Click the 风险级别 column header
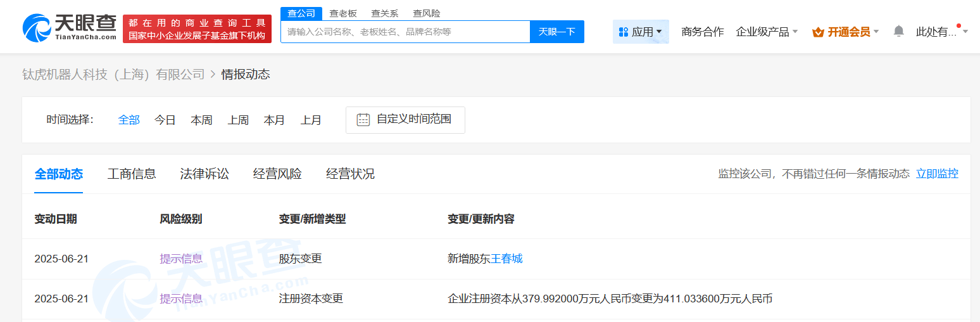980x322 pixels. pos(181,219)
